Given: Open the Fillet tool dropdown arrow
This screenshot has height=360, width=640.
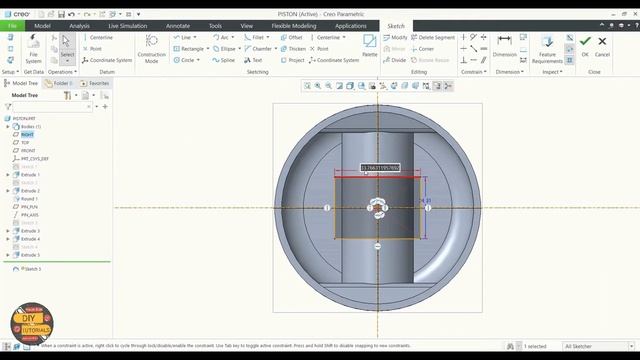Looking at the screenshot, I should pyautogui.click(x=268, y=37).
